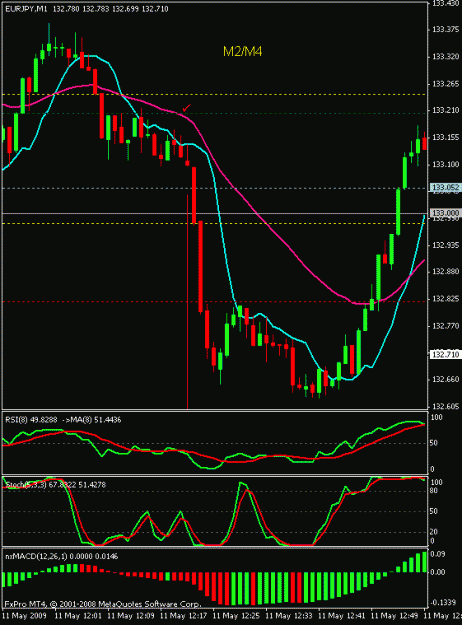Click the 11 May 12:25 time label
The height and width of the screenshot is (625, 462).
click(236, 615)
